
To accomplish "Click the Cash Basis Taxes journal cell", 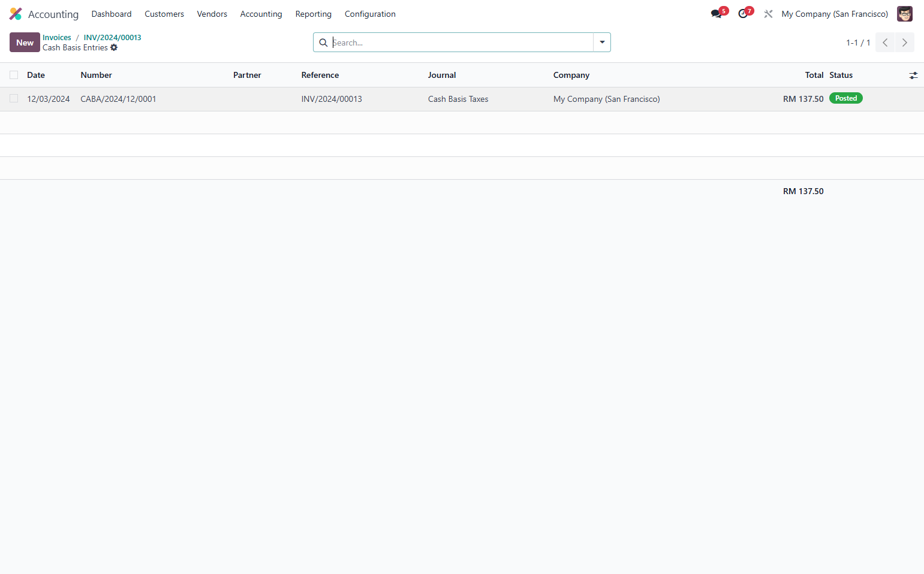I will pos(458,99).
